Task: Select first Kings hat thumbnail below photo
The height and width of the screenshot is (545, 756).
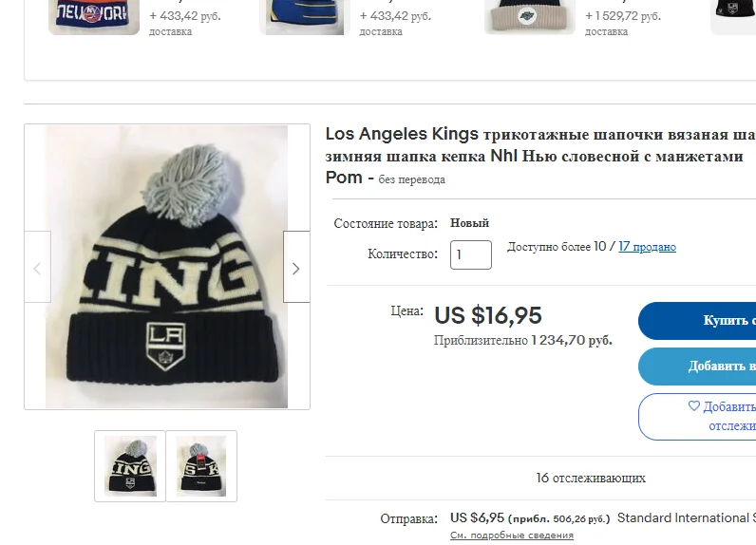Action: pos(130,465)
